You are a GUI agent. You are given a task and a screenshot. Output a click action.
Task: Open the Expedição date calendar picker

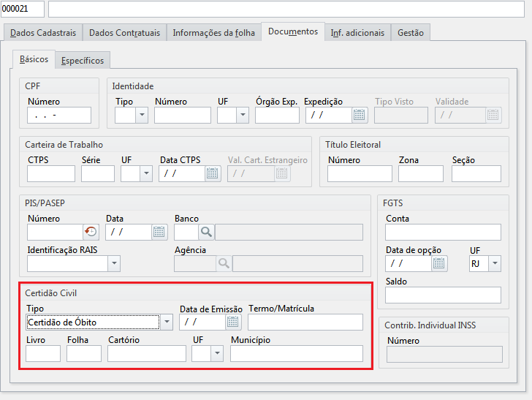(x=359, y=115)
